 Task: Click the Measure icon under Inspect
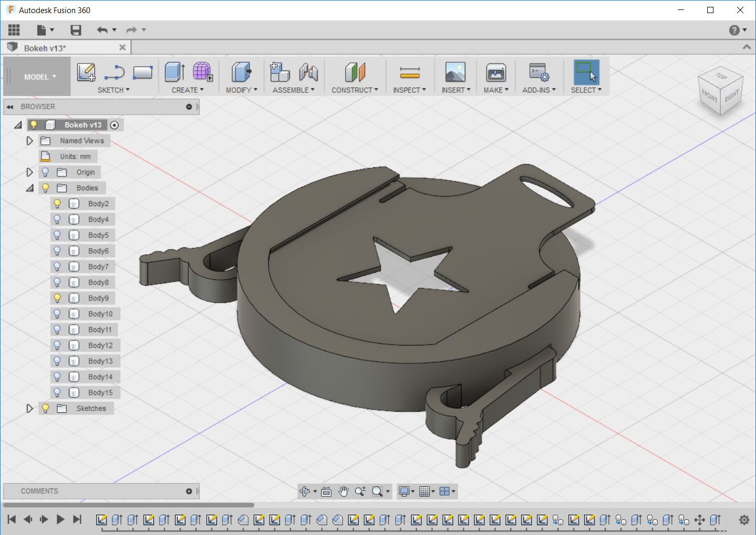click(x=409, y=72)
